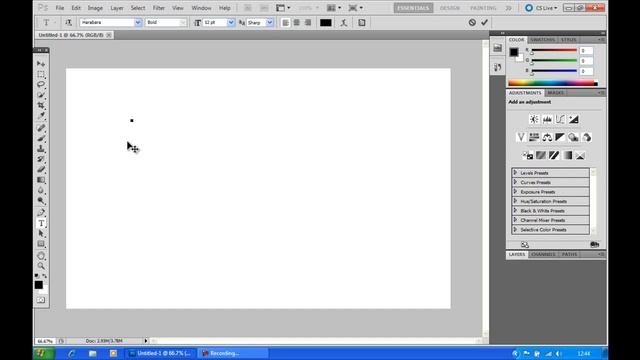640x360 pixels.
Task: Select the Blur tool
Action: 41,190
